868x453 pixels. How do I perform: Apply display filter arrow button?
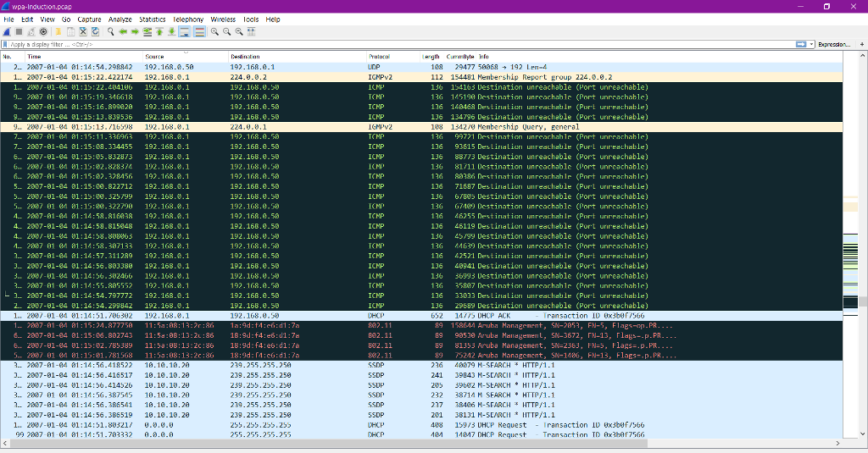[801, 44]
